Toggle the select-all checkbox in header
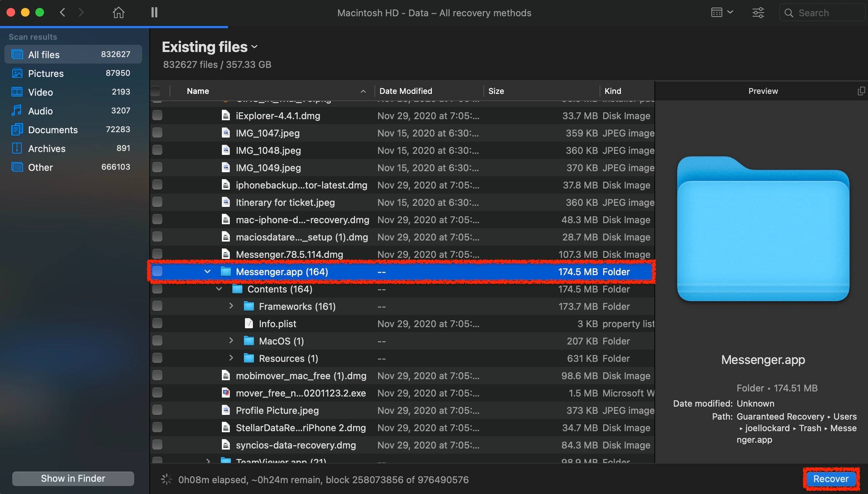 pyautogui.click(x=156, y=91)
